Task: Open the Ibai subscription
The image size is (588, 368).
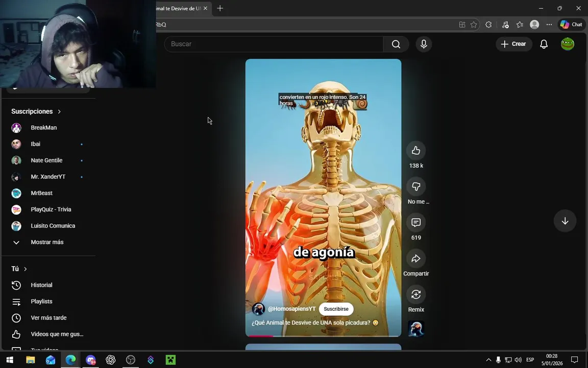Action: click(x=48, y=144)
